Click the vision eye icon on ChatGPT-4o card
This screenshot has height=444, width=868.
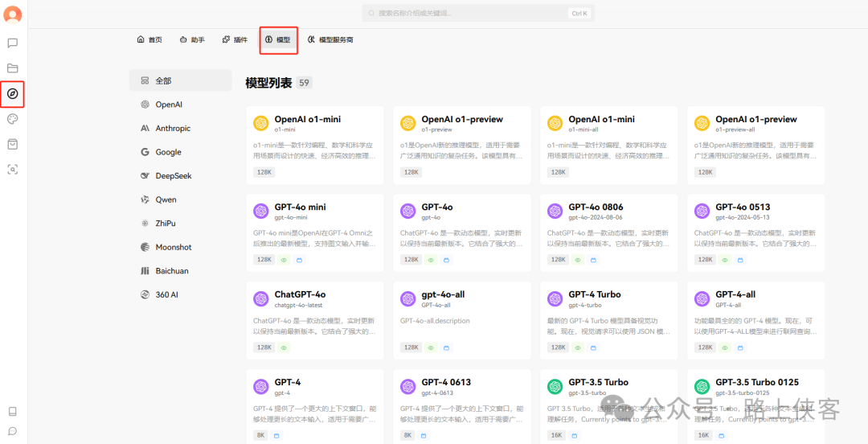(x=284, y=347)
